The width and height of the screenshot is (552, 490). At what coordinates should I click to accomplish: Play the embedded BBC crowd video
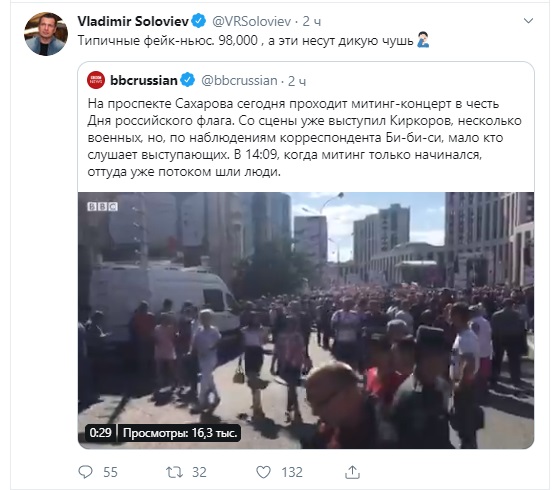coord(306,320)
